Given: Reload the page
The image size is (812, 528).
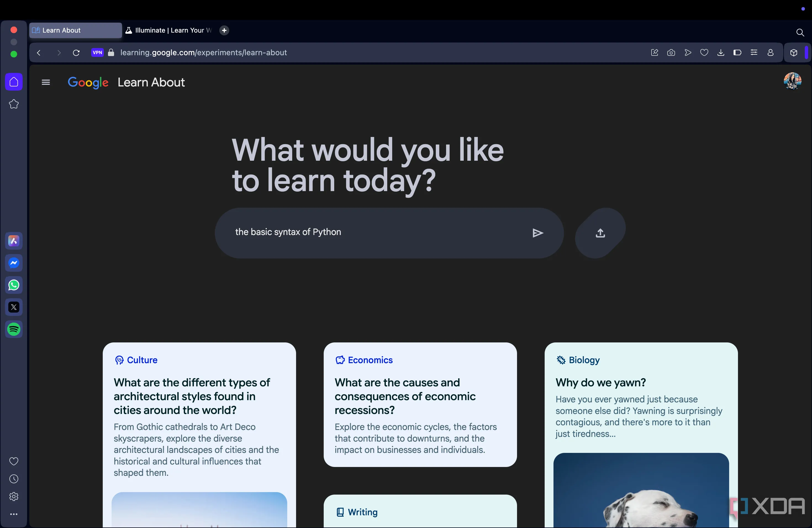Looking at the screenshot, I should [77, 53].
